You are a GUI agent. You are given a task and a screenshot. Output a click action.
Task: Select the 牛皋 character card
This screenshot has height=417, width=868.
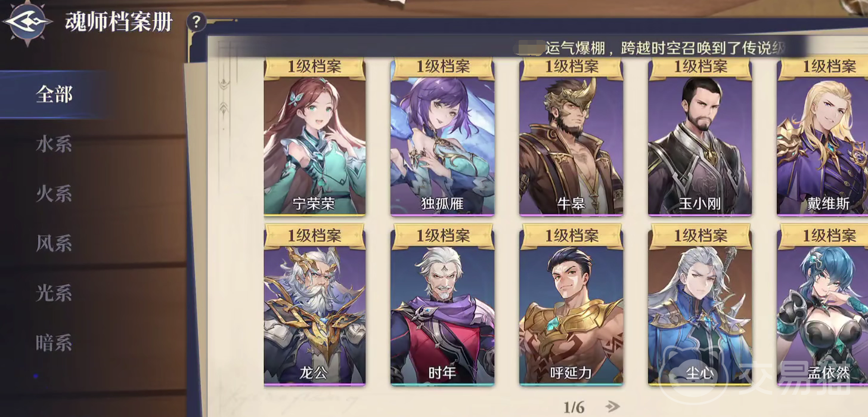point(571,137)
